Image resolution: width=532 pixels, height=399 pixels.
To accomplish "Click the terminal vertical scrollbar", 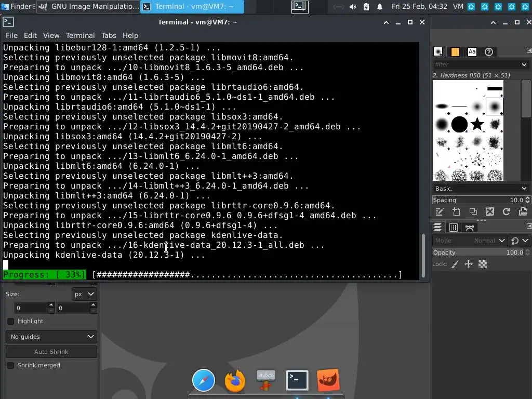I will (423, 255).
